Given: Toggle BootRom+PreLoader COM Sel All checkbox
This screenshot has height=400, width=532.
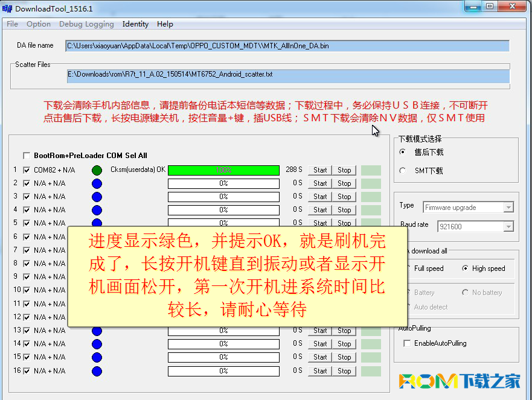Looking at the screenshot, I should [27, 156].
